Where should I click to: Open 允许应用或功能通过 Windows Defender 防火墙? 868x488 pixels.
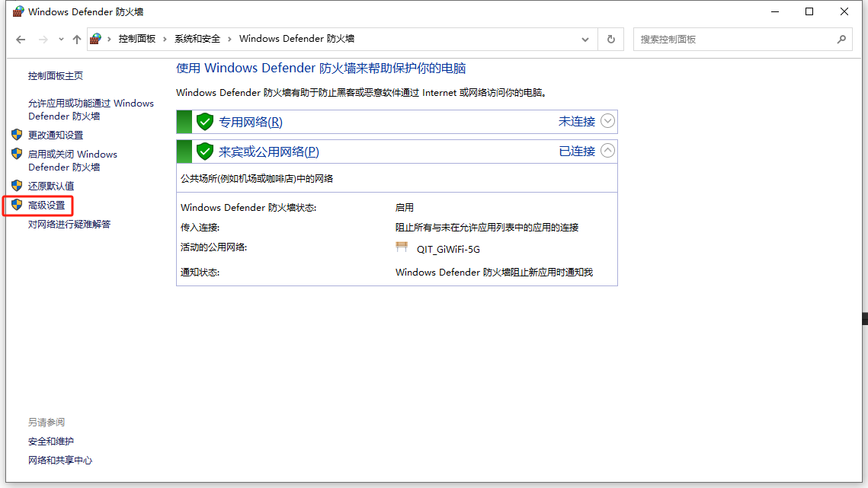point(91,110)
